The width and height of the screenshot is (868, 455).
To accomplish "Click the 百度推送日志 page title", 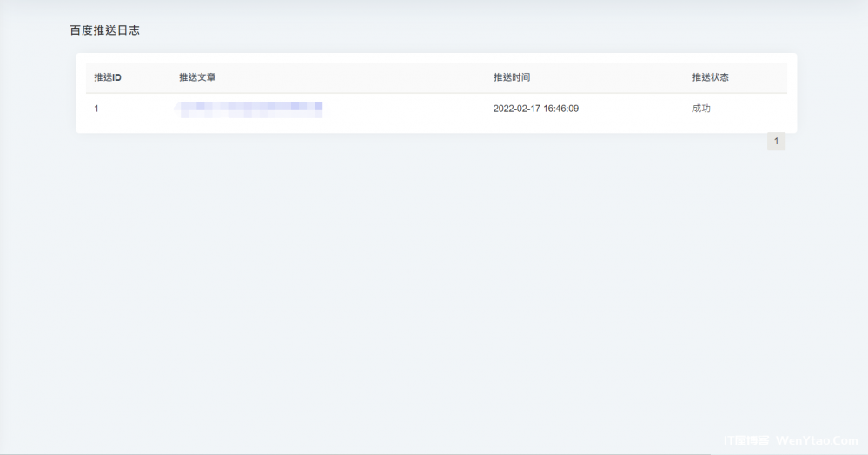I will (104, 30).
